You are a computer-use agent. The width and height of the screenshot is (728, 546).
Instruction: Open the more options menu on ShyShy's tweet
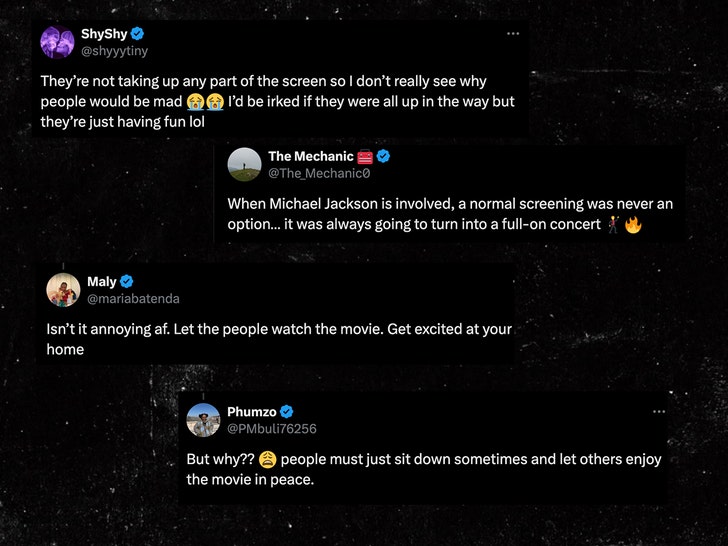point(513,33)
